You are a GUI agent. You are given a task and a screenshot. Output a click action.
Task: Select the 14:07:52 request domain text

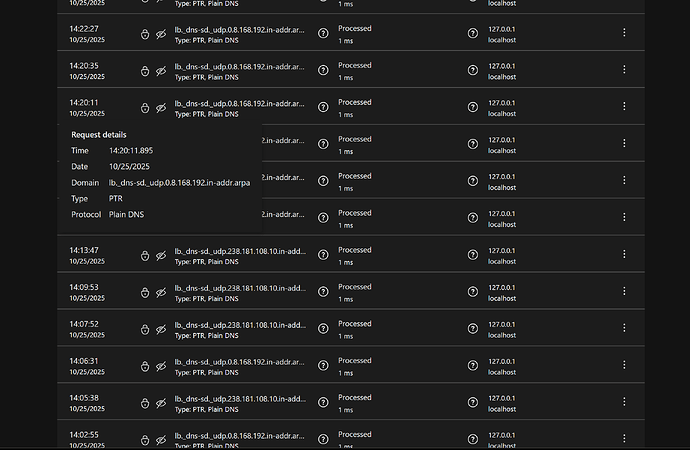pyautogui.click(x=240, y=325)
